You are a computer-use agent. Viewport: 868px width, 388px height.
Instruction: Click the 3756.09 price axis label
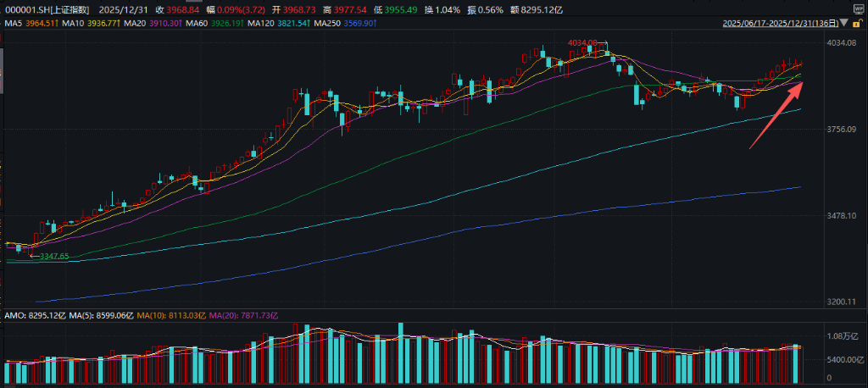coord(843,130)
